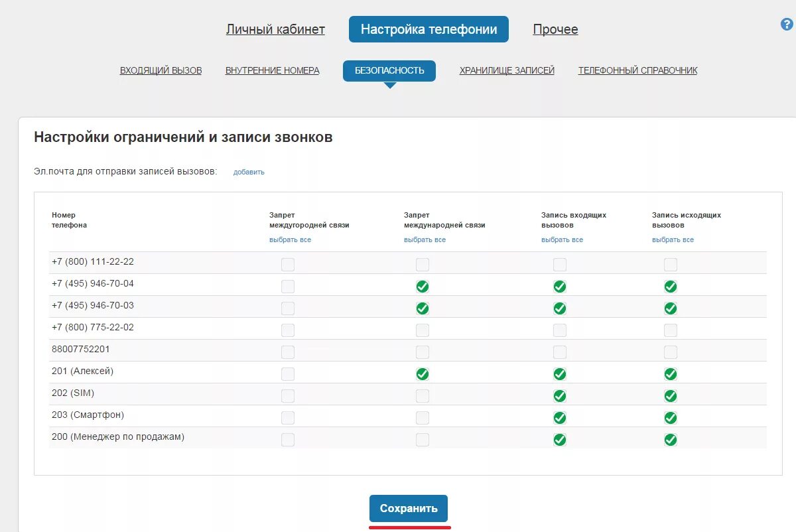Open the Личный кабинет tab

point(275,29)
